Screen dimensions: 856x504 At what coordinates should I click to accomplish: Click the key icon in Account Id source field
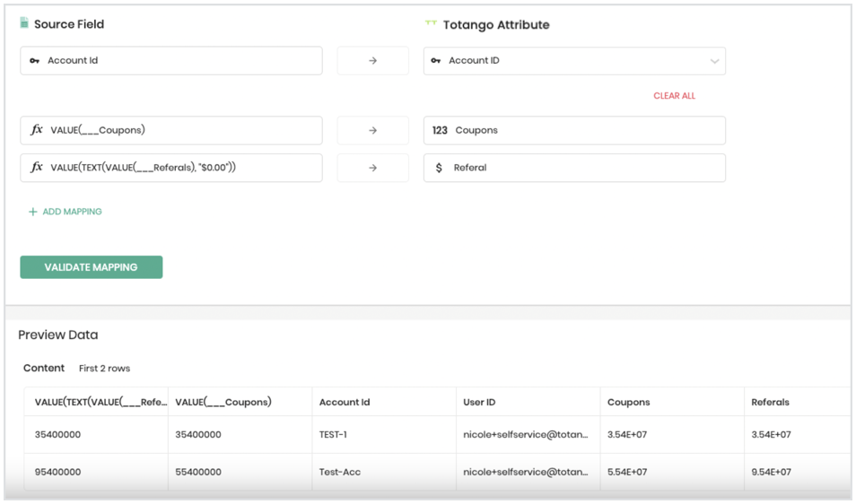(x=35, y=61)
